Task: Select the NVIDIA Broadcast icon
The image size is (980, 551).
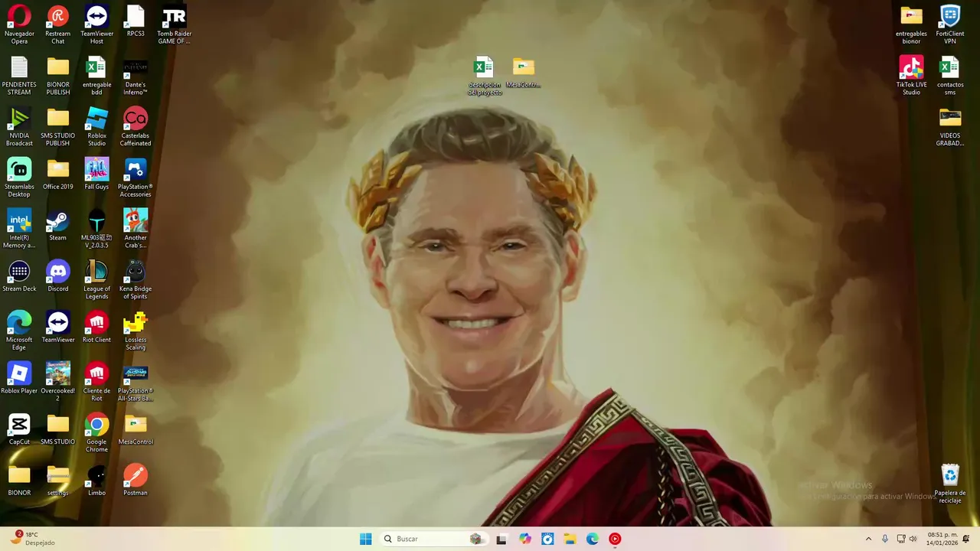Action: [19, 127]
